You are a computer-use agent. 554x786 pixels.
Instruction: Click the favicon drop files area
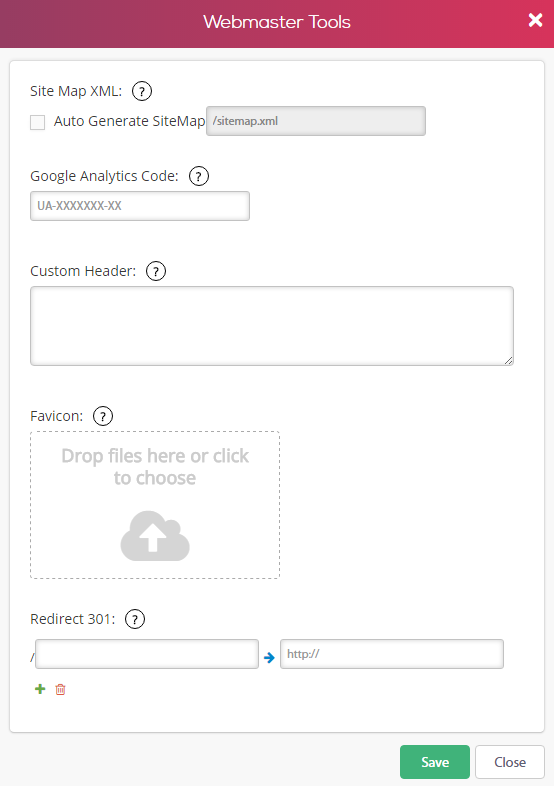(155, 505)
